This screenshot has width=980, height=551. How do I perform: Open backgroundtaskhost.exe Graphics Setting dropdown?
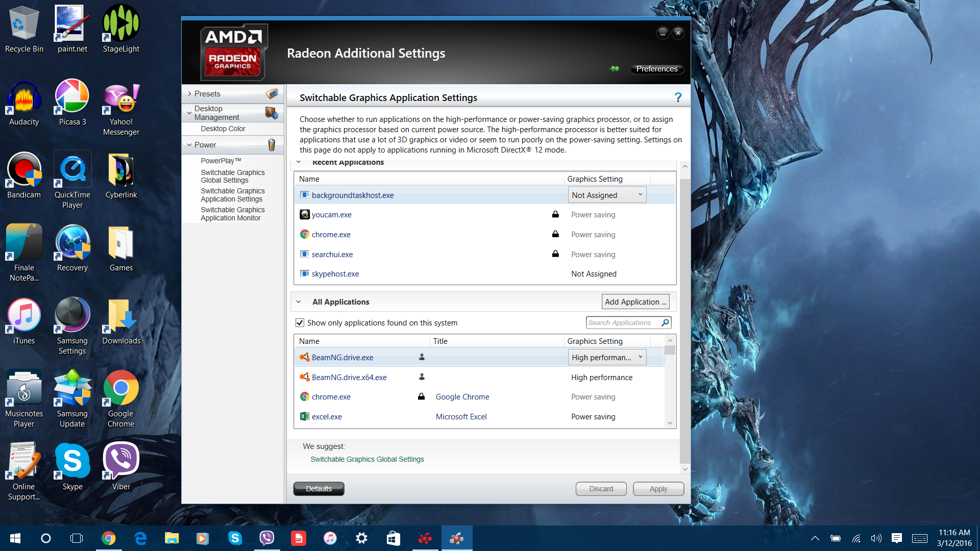pyautogui.click(x=607, y=195)
